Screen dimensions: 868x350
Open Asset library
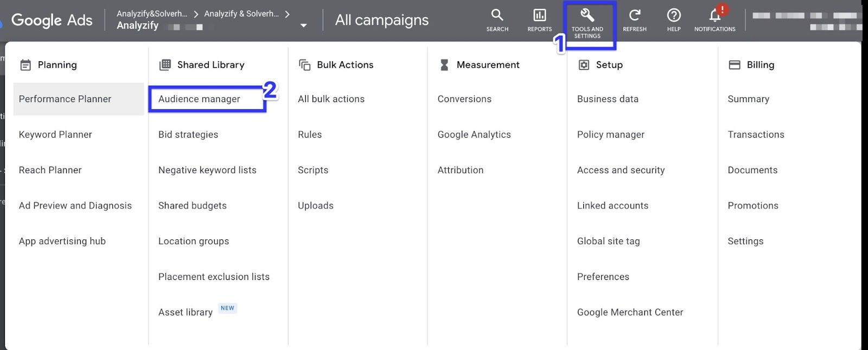[186, 312]
